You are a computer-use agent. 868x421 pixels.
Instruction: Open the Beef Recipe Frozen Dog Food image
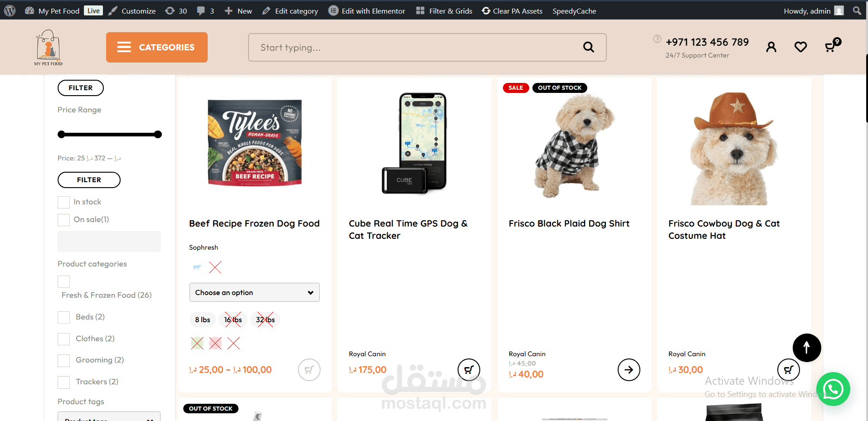255,143
